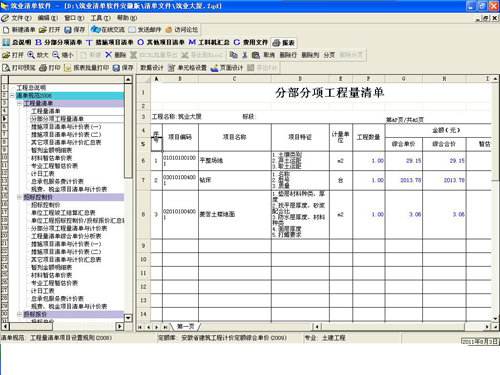Click tree panel scroll-right arrow

tap(120, 326)
